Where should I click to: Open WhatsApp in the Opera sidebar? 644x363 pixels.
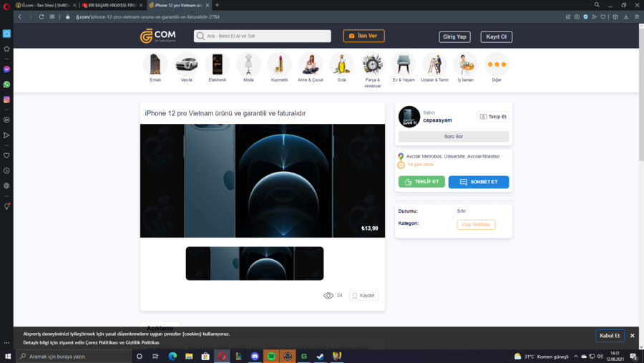pyautogui.click(x=6, y=84)
